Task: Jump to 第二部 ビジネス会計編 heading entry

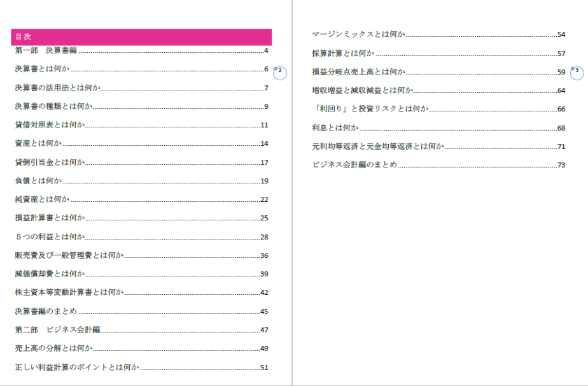Action: pyautogui.click(x=57, y=330)
